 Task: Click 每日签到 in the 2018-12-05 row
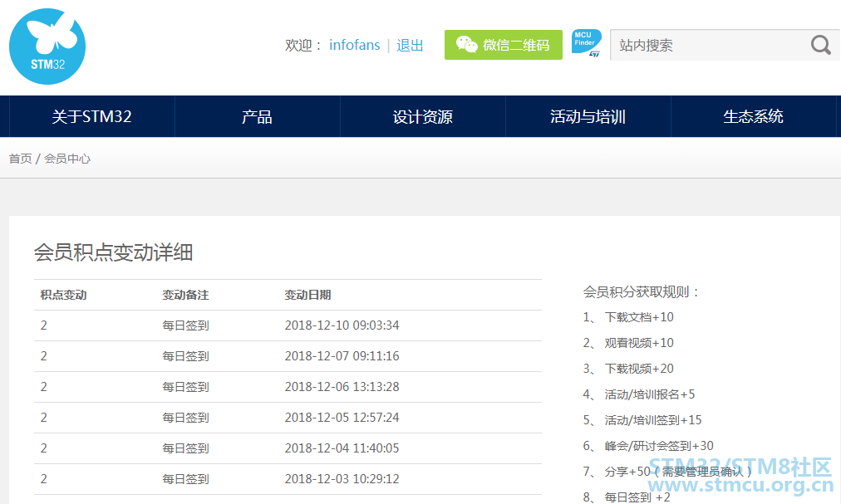pos(185,417)
